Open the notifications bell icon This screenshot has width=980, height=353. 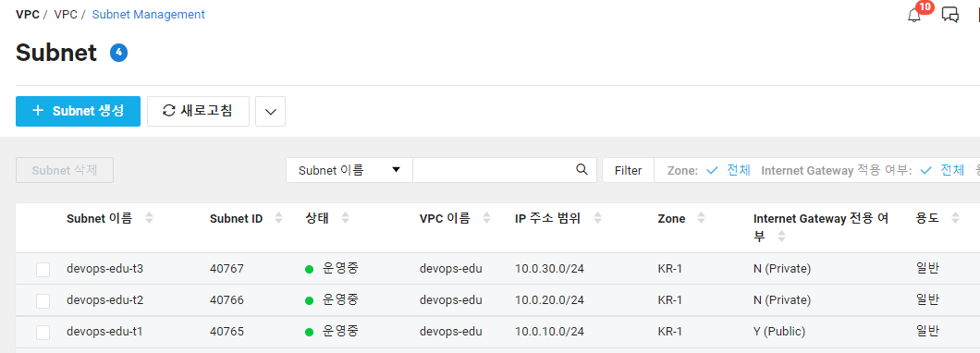tap(913, 16)
